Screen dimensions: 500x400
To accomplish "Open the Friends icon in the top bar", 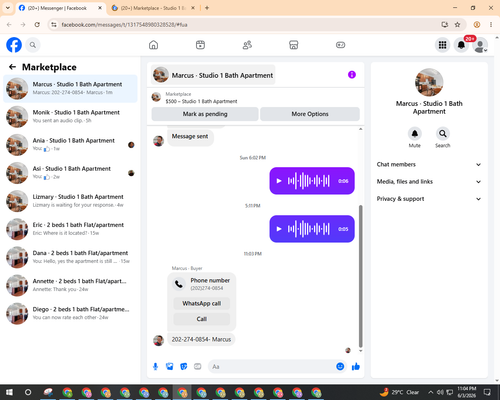I will point(247,45).
